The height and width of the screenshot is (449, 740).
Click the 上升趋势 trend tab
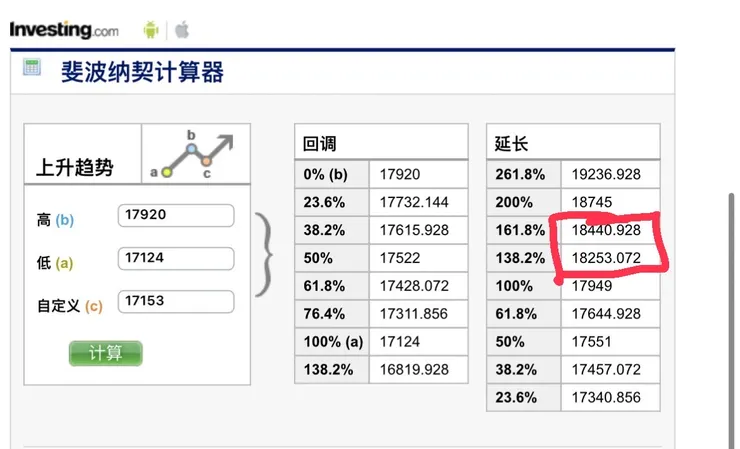pyautogui.click(x=75, y=167)
